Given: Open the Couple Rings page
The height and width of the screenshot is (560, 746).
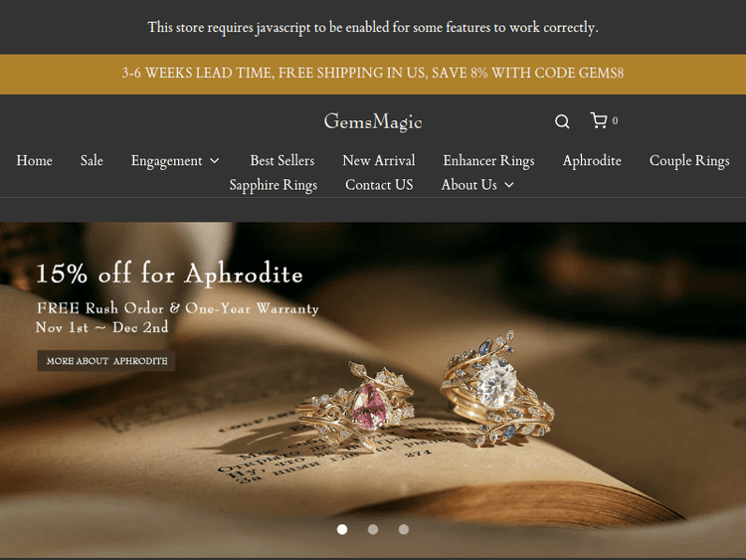Looking at the screenshot, I should tap(689, 161).
